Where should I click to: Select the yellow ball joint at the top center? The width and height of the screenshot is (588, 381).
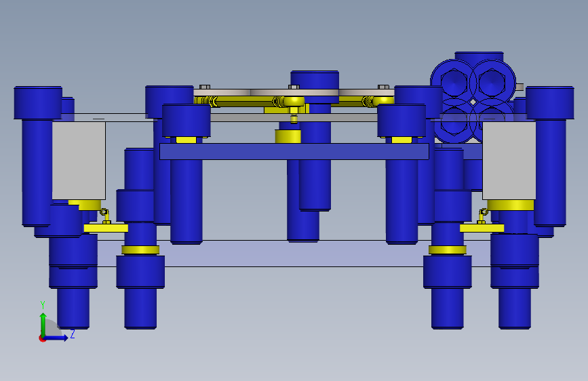(x=294, y=101)
